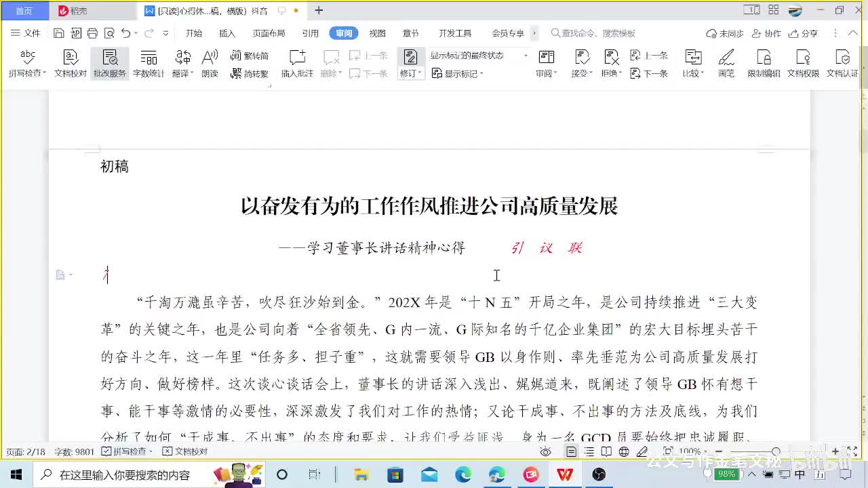Go to next revision 下一条 near 拒绝

(x=649, y=73)
